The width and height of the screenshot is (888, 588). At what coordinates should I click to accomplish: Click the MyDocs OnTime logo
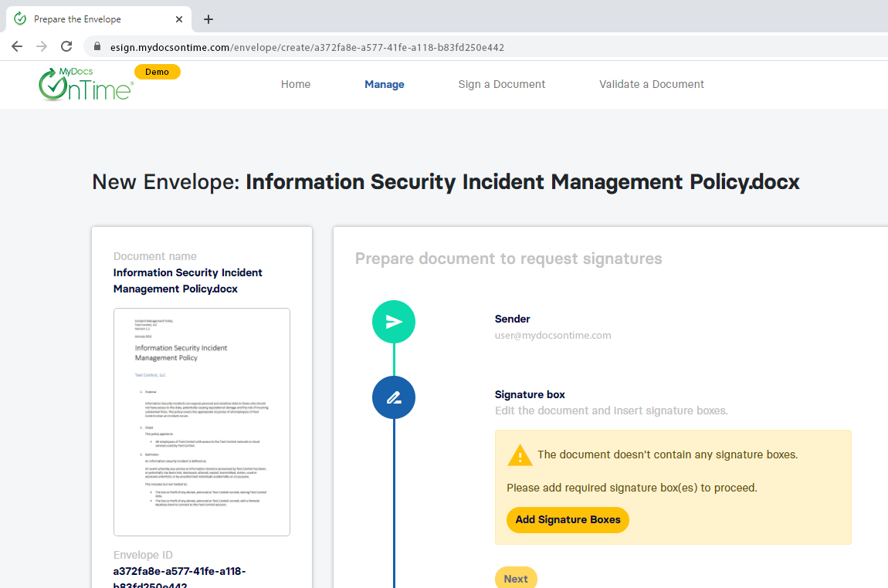click(x=85, y=84)
